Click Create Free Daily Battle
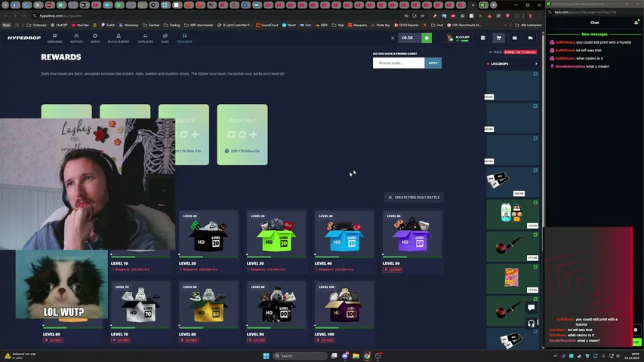 pyautogui.click(x=414, y=198)
